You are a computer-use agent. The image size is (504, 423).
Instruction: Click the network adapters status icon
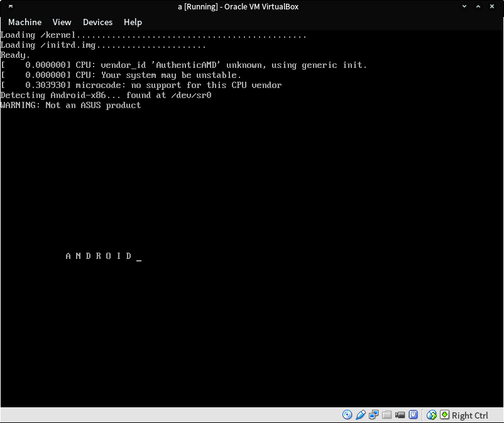click(374, 415)
